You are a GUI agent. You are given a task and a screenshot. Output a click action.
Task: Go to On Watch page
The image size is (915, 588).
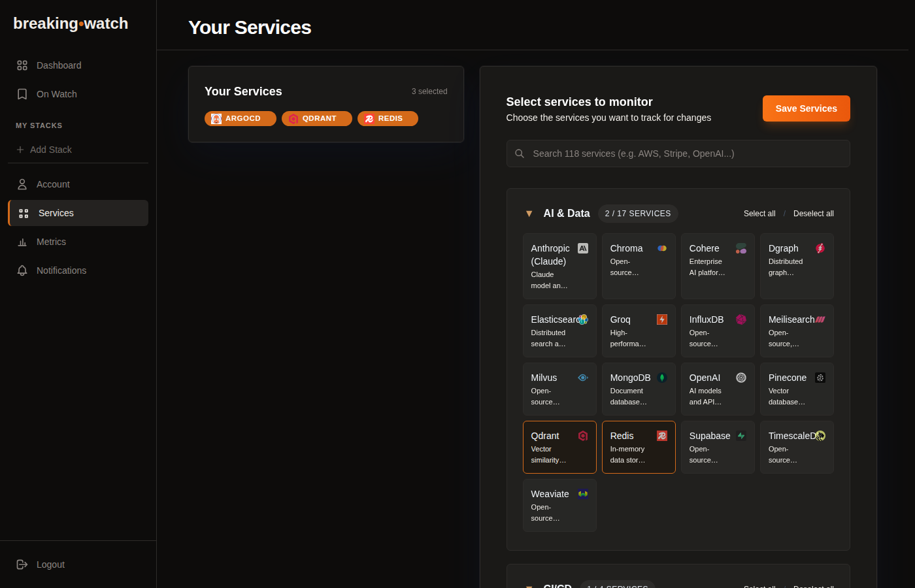click(78, 94)
